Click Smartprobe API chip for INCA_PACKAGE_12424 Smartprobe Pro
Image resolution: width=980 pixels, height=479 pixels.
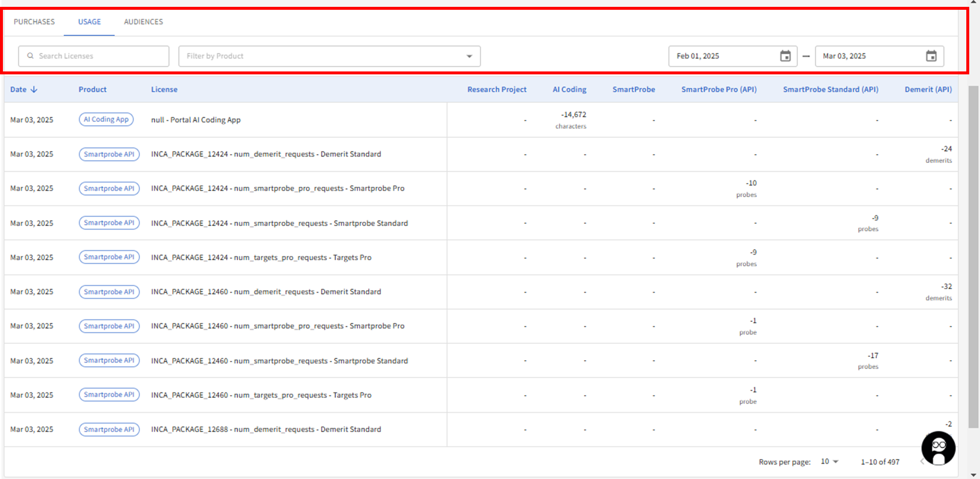coord(109,188)
